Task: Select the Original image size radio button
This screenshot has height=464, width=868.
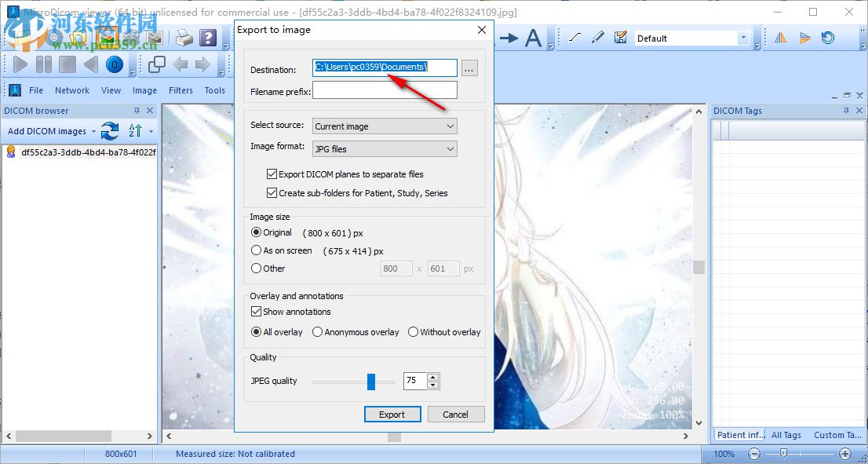Action: click(256, 232)
